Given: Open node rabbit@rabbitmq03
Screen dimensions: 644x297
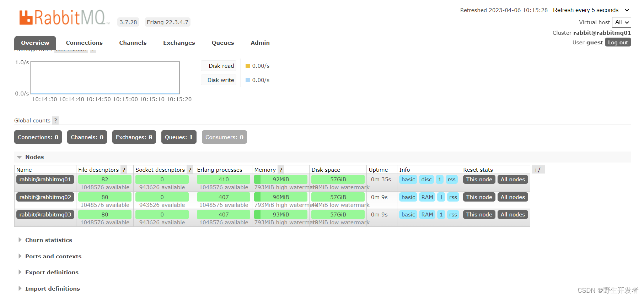Looking at the screenshot, I should point(45,215).
